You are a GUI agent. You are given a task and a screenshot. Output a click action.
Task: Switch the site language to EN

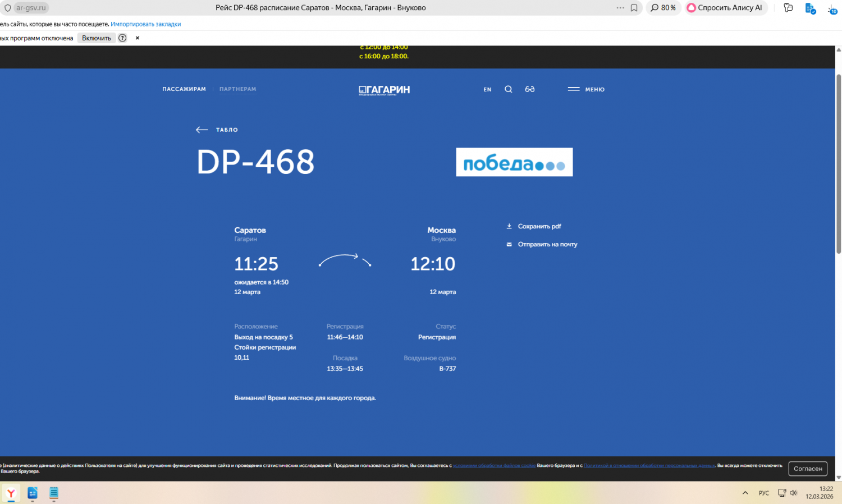487,90
